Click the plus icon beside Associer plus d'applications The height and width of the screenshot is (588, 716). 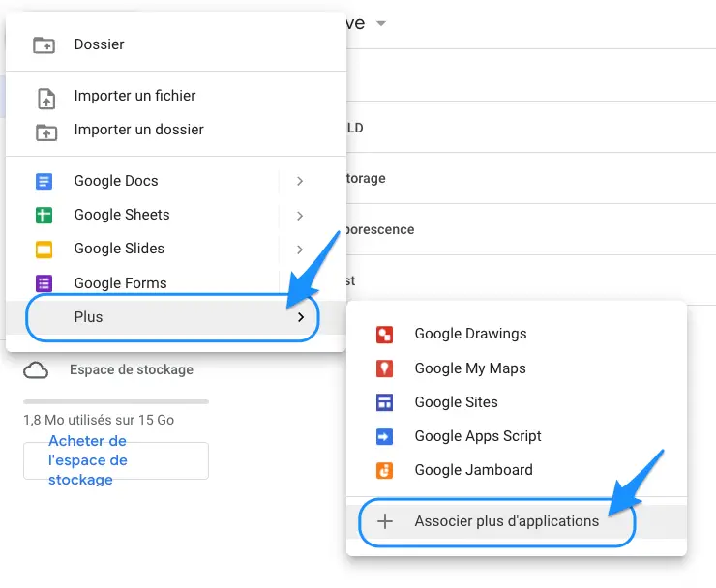tap(385, 521)
